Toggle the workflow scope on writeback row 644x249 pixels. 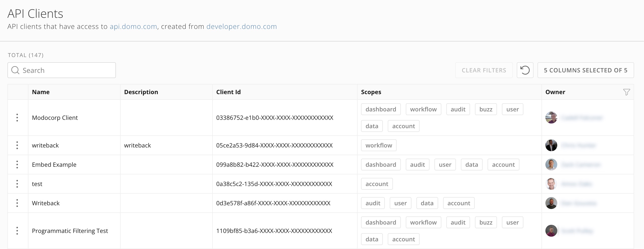click(x=379, y=145)
